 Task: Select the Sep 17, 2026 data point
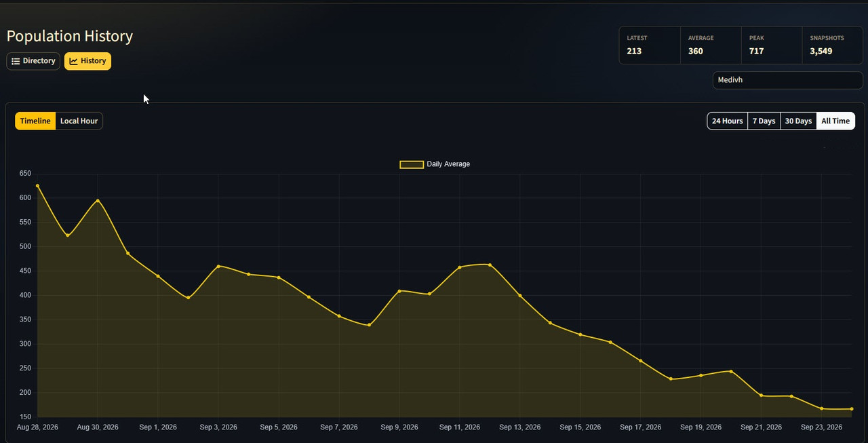641,361
